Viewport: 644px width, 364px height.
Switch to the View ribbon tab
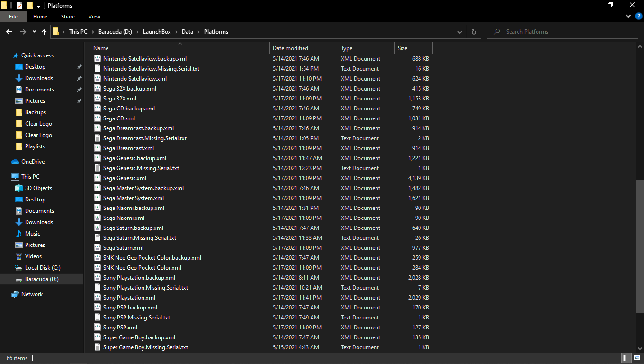tap(94, 17)
